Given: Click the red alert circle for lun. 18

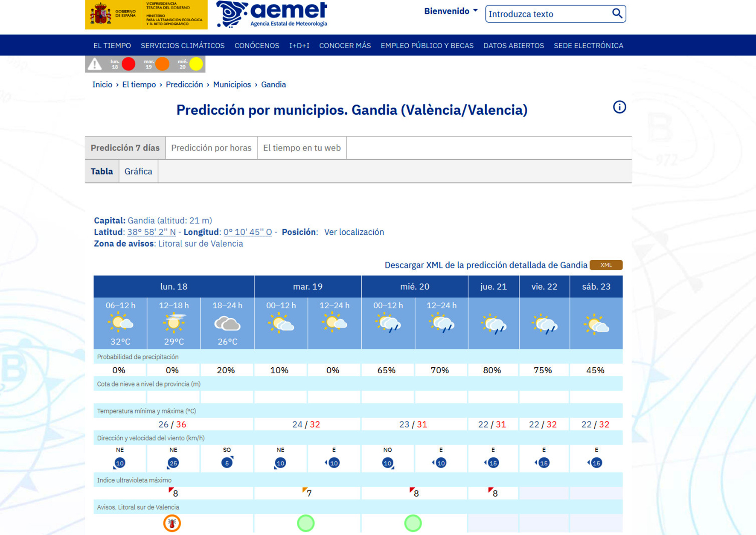Looking at the screenshot, I should click(x=128, y=64).
